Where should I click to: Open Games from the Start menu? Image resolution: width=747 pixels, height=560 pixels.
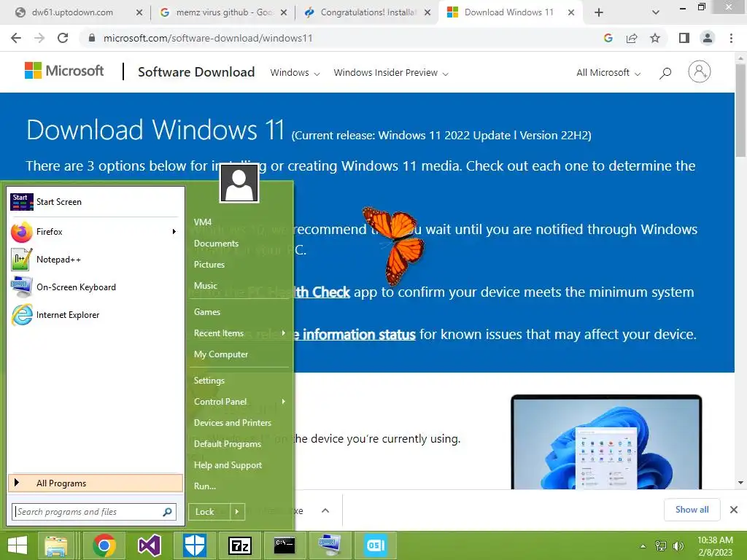pos(207,312)
